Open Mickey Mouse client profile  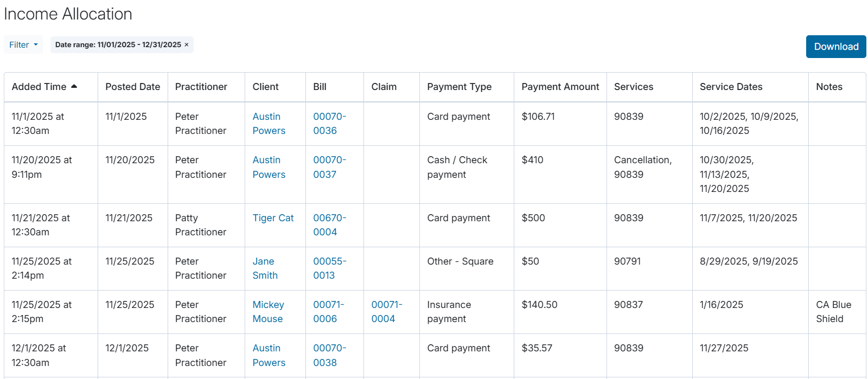[268, 312]
